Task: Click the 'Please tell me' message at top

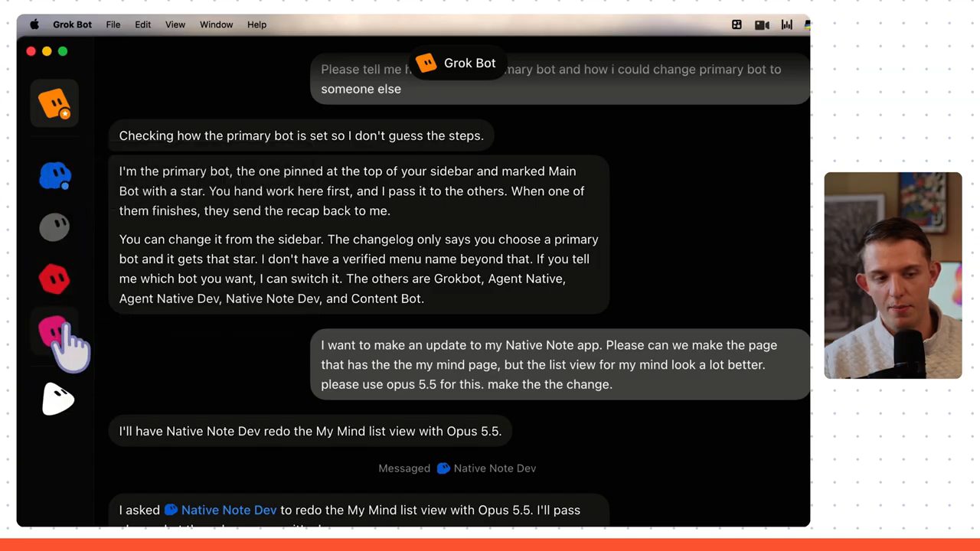Action: click(x=560, y=79)
